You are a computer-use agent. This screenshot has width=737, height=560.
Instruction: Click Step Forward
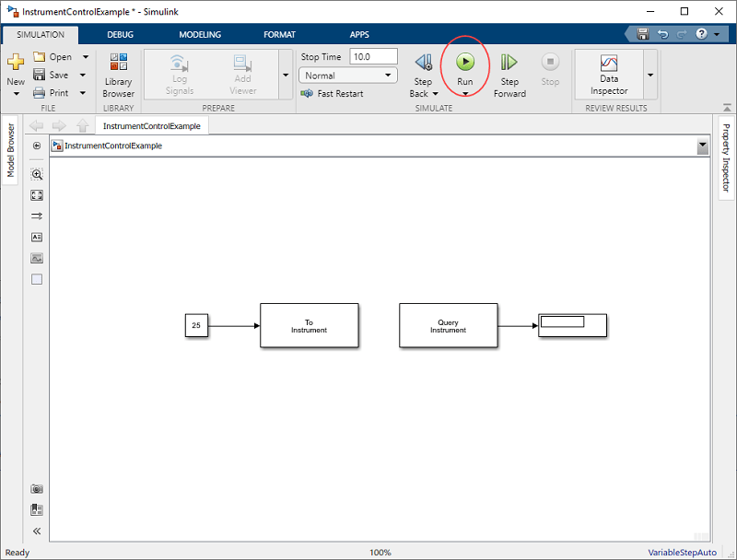coord(509,76)
